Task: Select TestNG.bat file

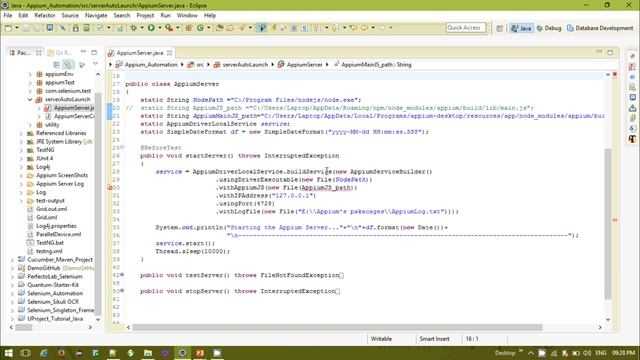Action: click(50, 243)
